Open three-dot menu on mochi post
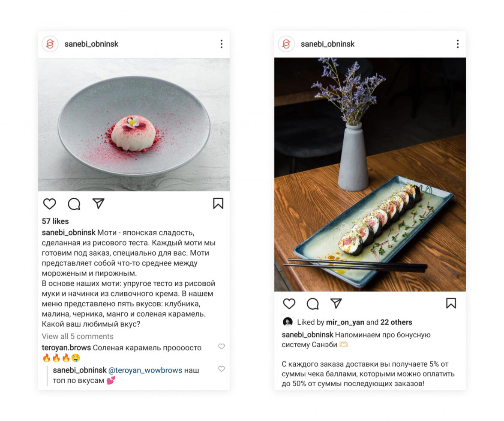This screenshot has height=421, width=504. [222, 44]
